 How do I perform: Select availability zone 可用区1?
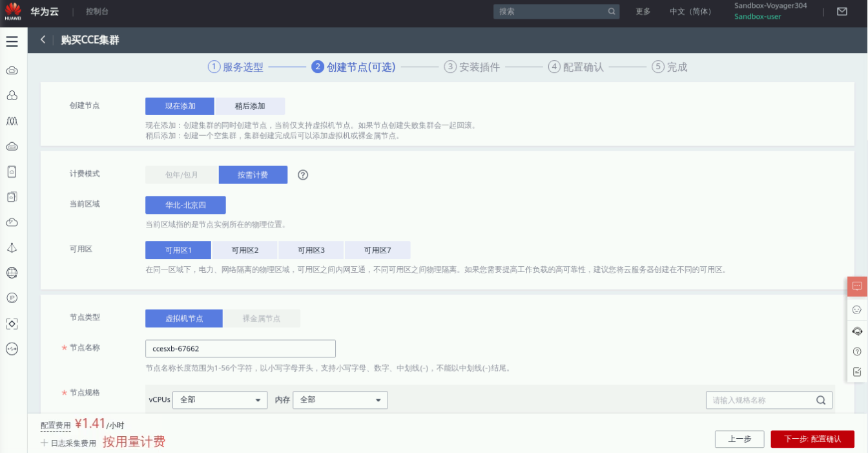coord(178,250)
